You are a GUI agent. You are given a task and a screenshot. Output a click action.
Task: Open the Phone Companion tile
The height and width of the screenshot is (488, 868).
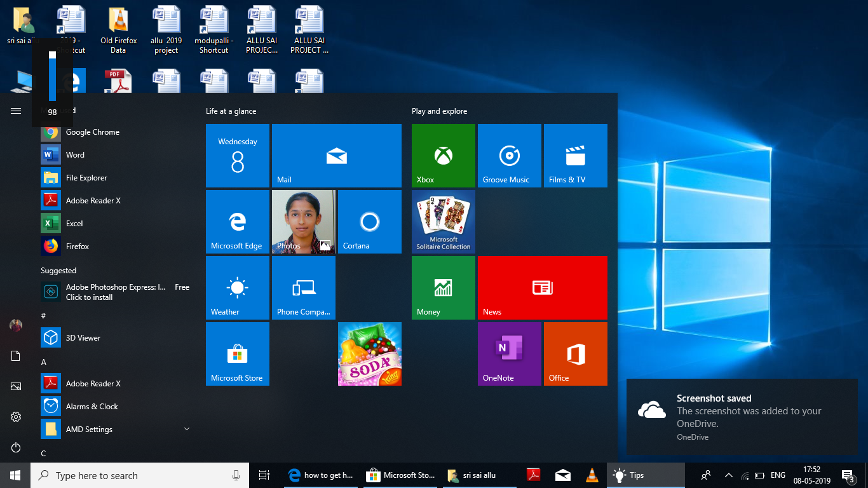304,288
